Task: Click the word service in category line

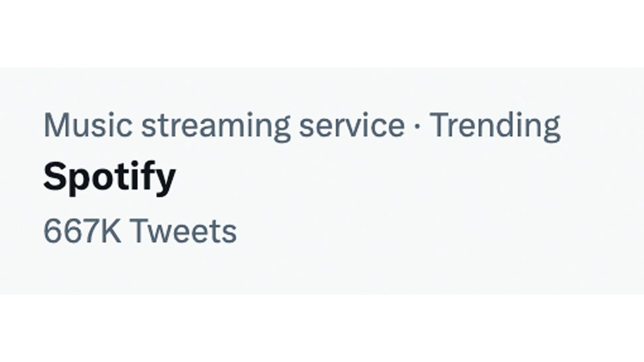Action: click(351, 125)
